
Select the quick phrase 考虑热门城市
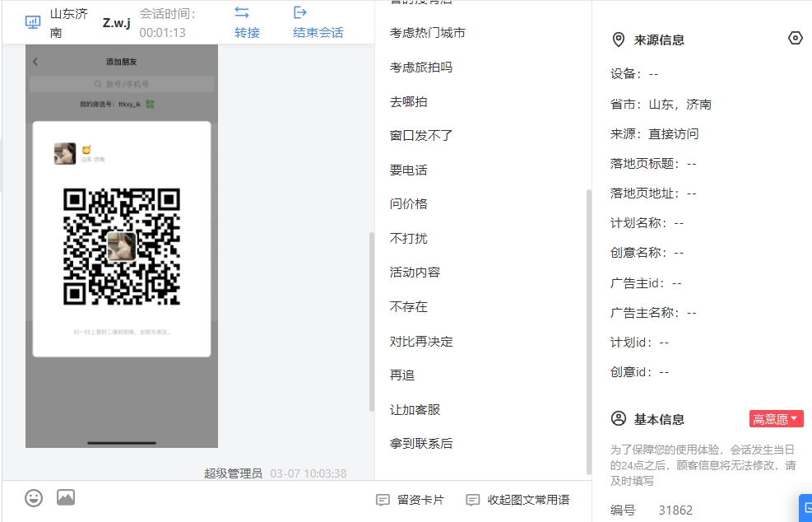(x=427, y=33)
